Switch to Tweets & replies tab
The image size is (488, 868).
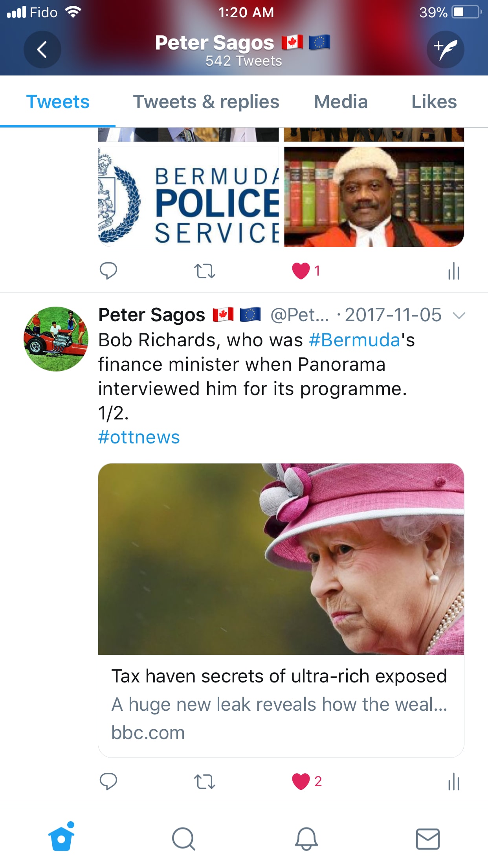pos(206,102)
